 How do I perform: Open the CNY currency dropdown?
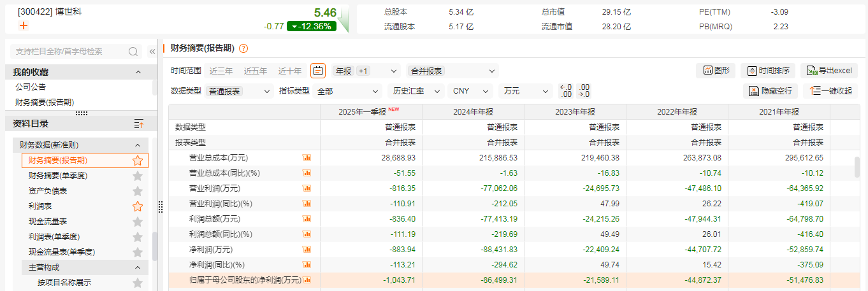470,91
